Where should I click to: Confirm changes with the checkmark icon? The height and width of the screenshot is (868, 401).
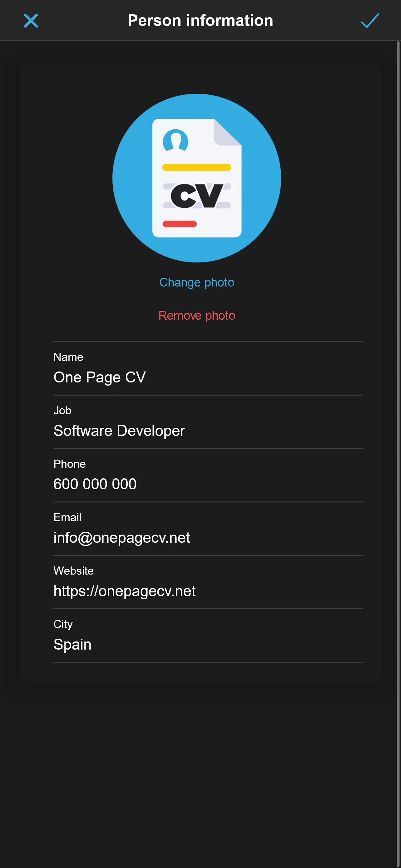(370, 21)
